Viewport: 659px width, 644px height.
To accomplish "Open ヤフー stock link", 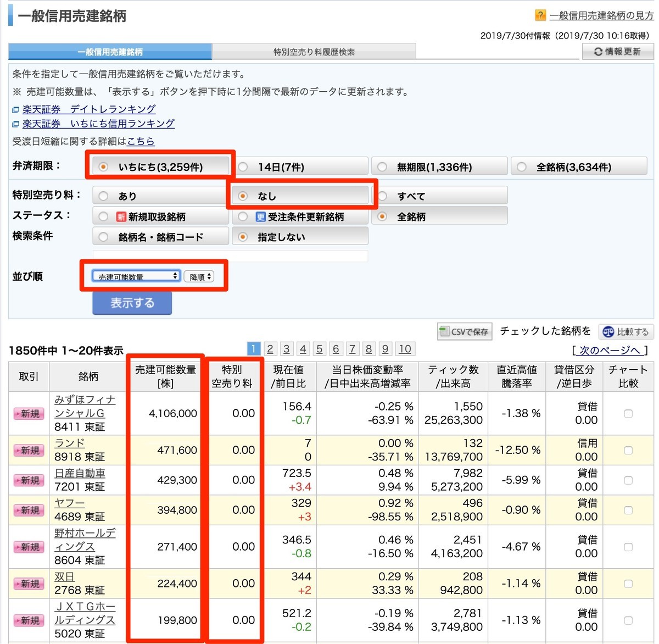I will pos(69,503).
